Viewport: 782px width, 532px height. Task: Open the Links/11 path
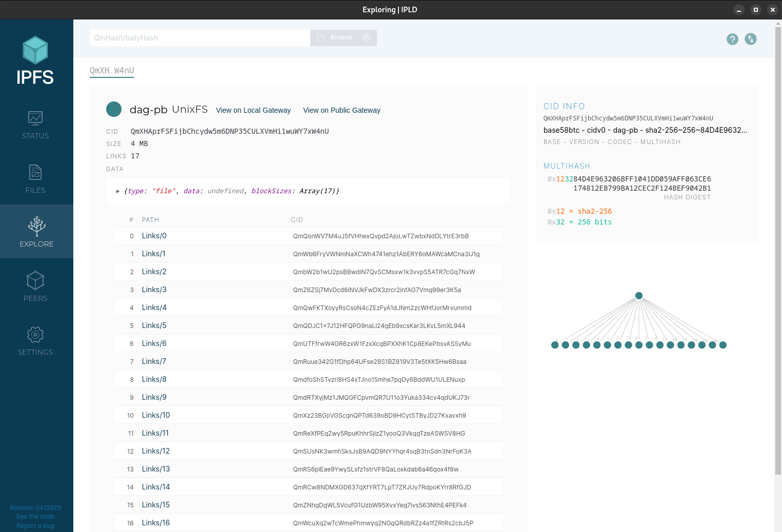coord(155,433)
